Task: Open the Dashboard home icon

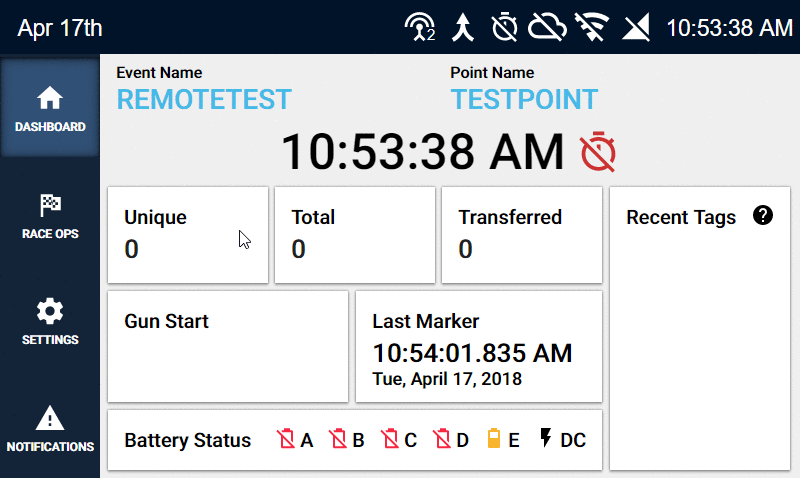Action: (49, 97)
